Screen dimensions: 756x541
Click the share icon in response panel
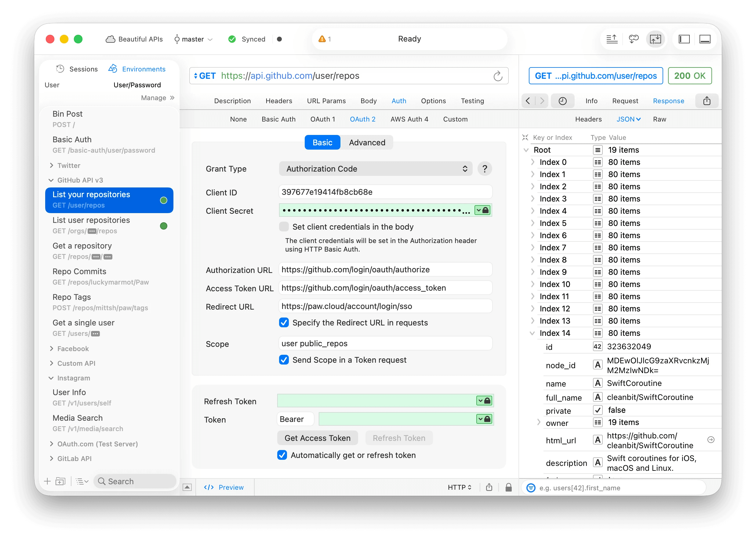707,101
